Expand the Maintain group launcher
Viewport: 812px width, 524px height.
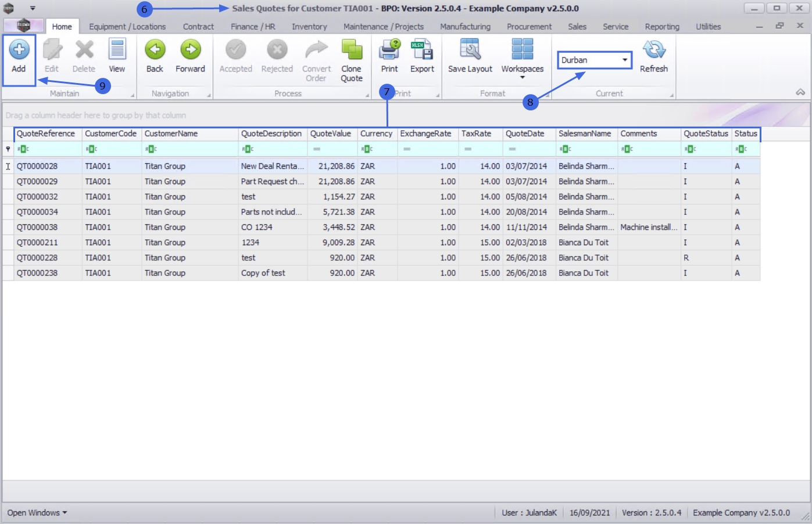(133, 95)
